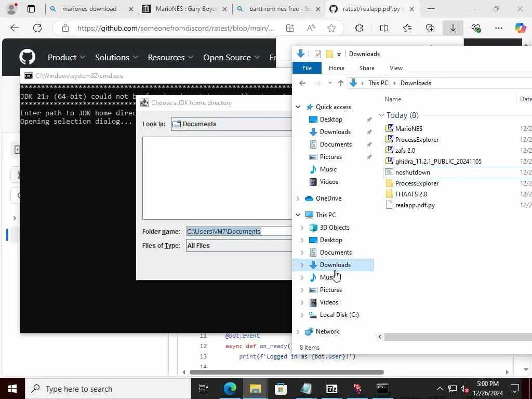532x399 pixels.
Task: Select the noshutdown file
Action: tap(412, 172)
